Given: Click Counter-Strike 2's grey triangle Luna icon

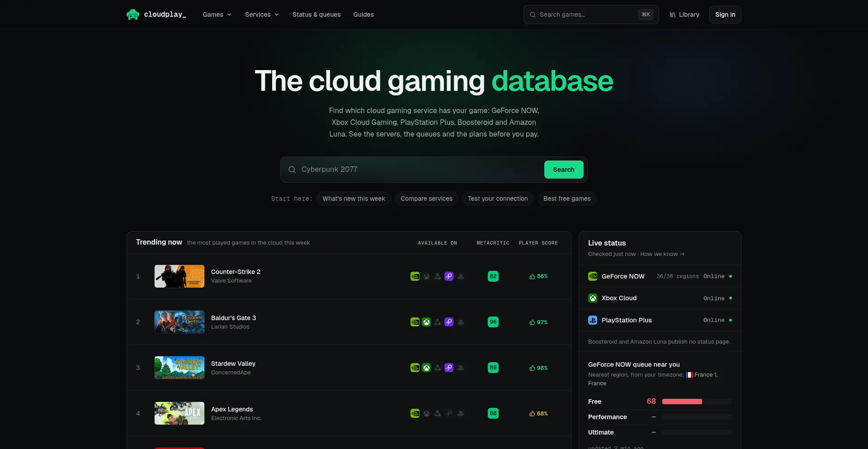Looking at the screenshot, I should [438, 276].
